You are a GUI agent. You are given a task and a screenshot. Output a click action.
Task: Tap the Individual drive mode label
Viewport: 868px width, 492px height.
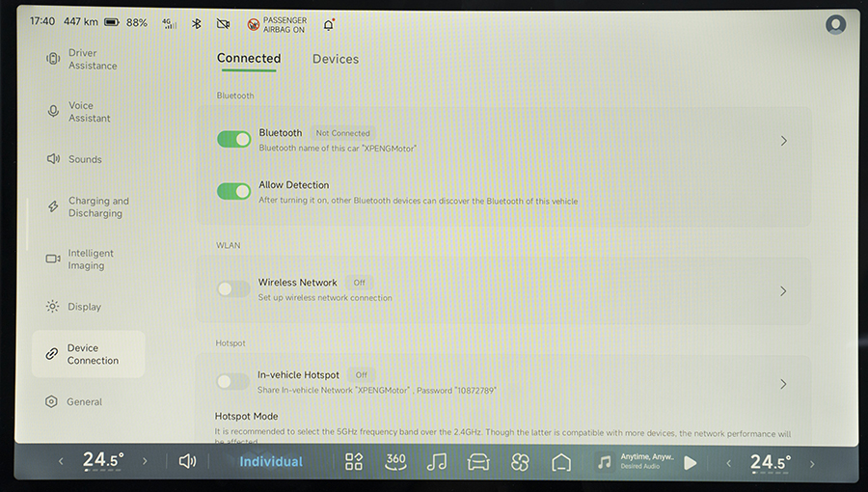click(271, 462)
